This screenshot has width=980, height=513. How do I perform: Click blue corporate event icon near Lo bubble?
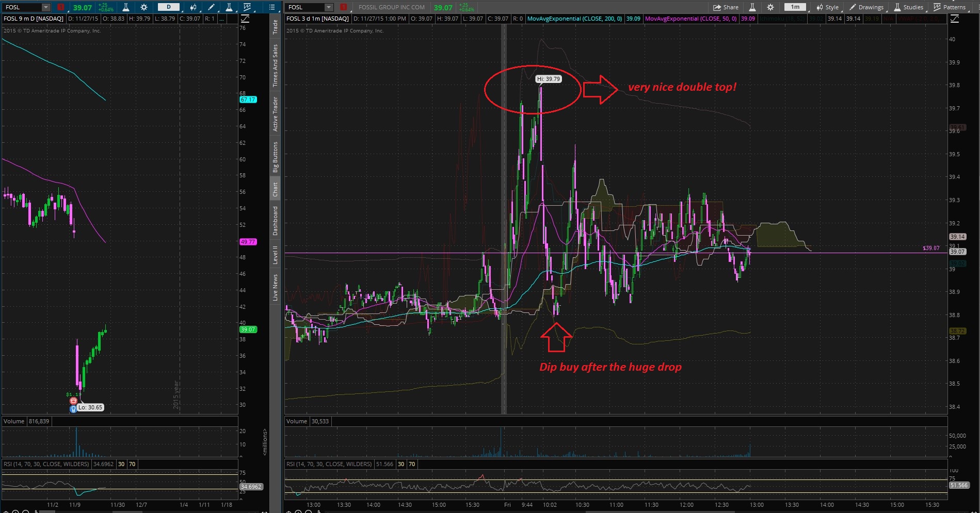73,409
